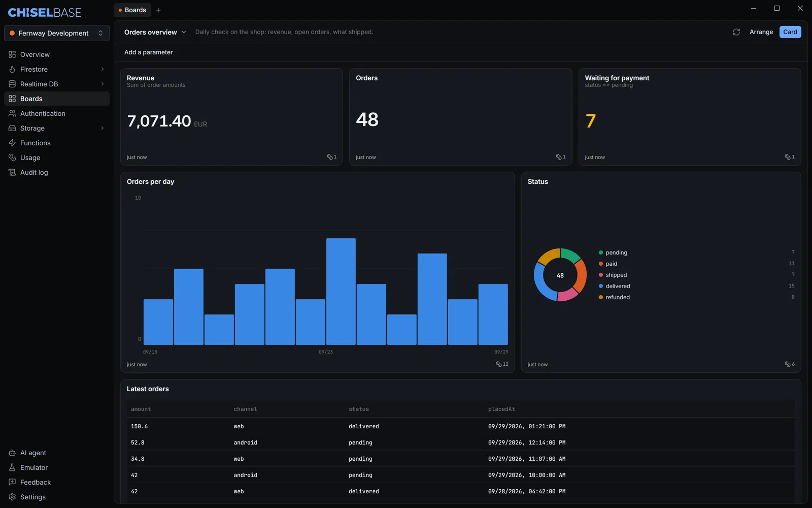Viewport: 812px width, 508px height.
Task: Open the Fernway Development project switcher
Action: (57, 33)
